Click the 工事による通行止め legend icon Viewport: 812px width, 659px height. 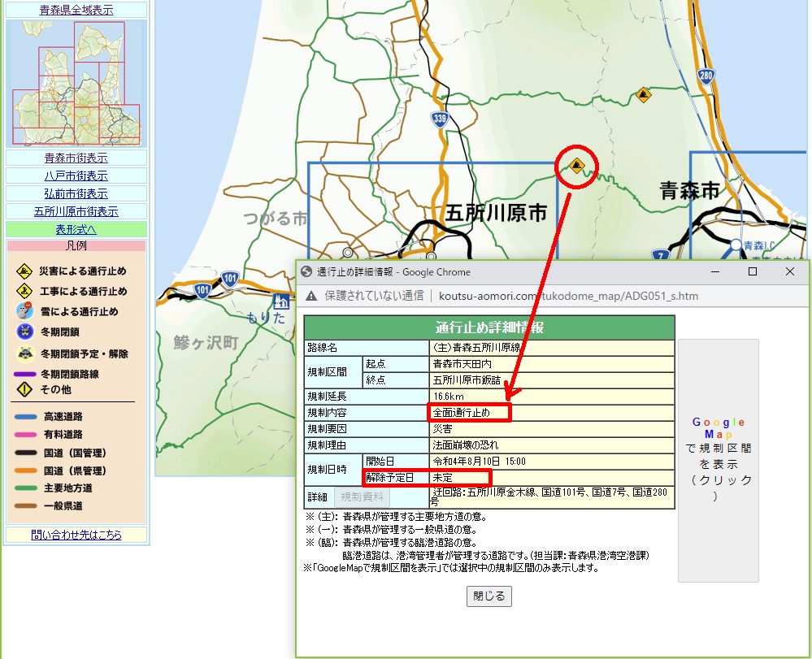[24, 291]
